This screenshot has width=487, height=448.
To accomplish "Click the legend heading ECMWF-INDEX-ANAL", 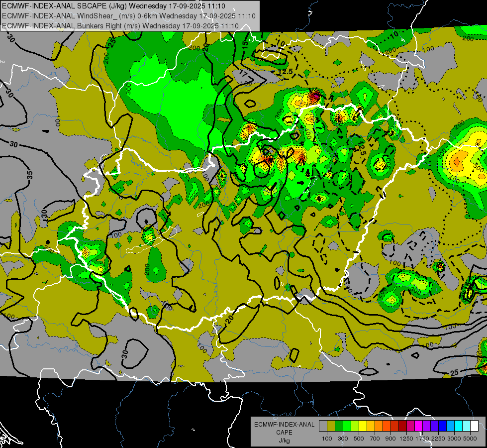I will tap(284, 425).
